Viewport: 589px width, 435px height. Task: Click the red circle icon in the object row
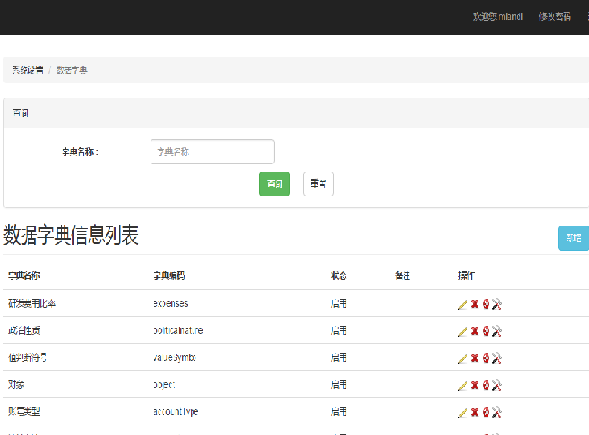pos(486,385)
